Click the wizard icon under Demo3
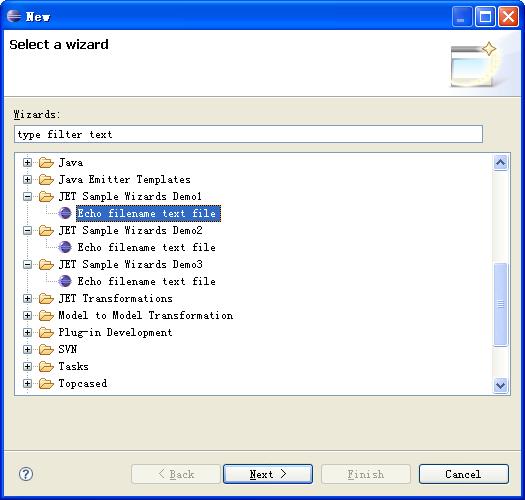 (x=65, y=281)
